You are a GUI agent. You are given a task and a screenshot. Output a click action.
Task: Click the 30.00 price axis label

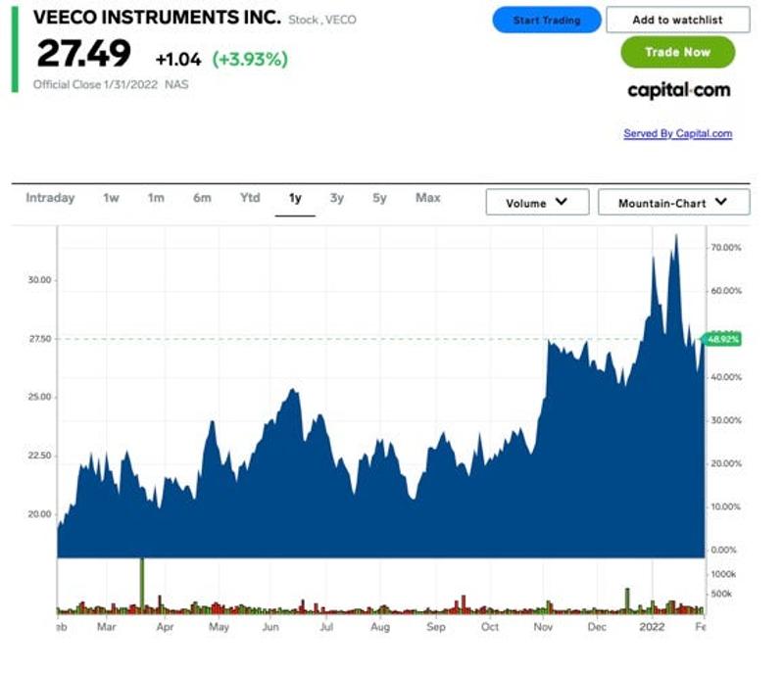39,280
